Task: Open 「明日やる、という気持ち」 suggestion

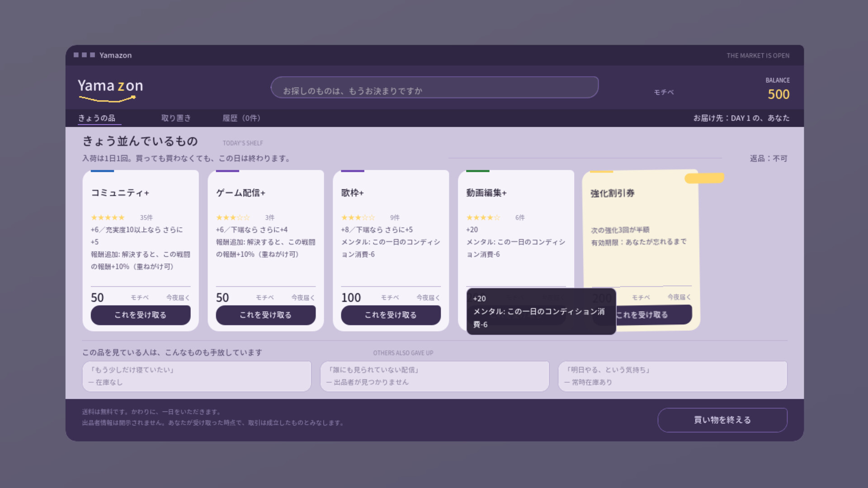Action: (x=673, y=376)
